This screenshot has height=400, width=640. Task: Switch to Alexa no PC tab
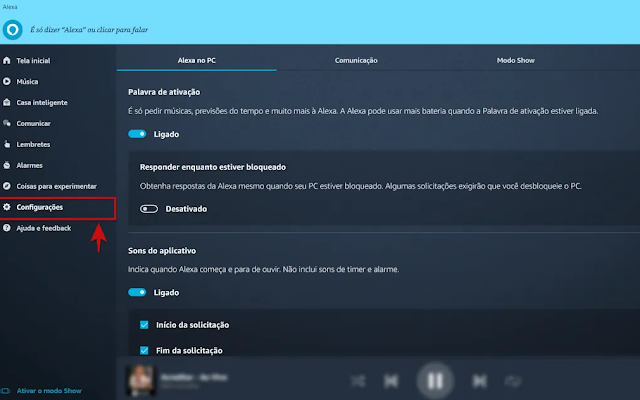196,60
